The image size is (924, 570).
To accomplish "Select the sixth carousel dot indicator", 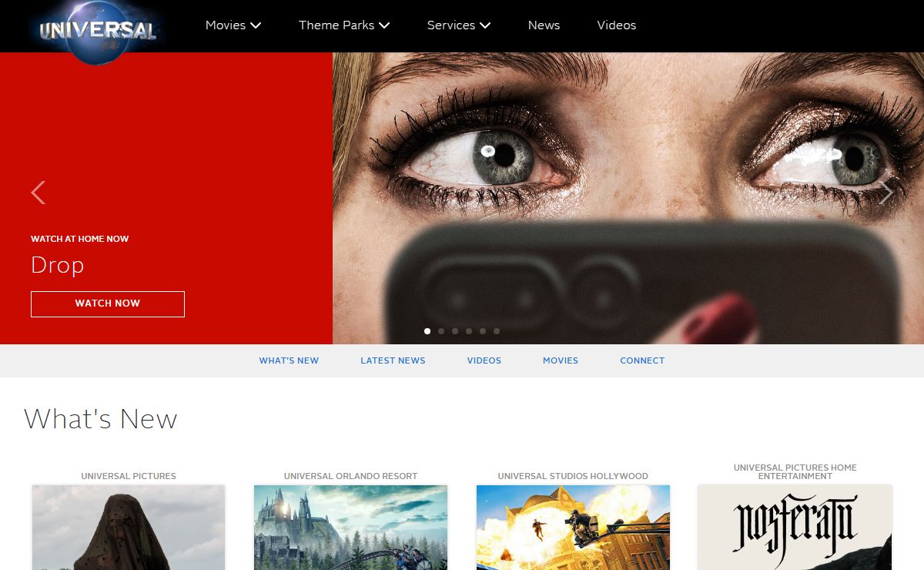I will coord(497,331).
